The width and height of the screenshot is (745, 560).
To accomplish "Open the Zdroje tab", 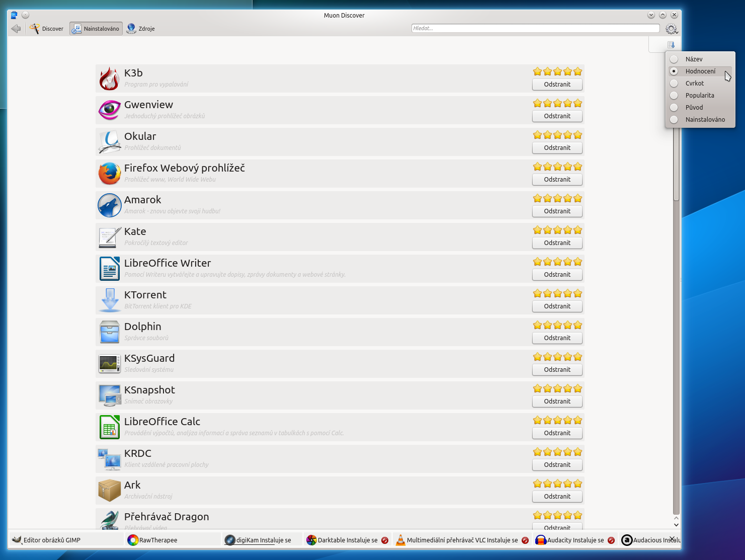I will coord(141,29).
